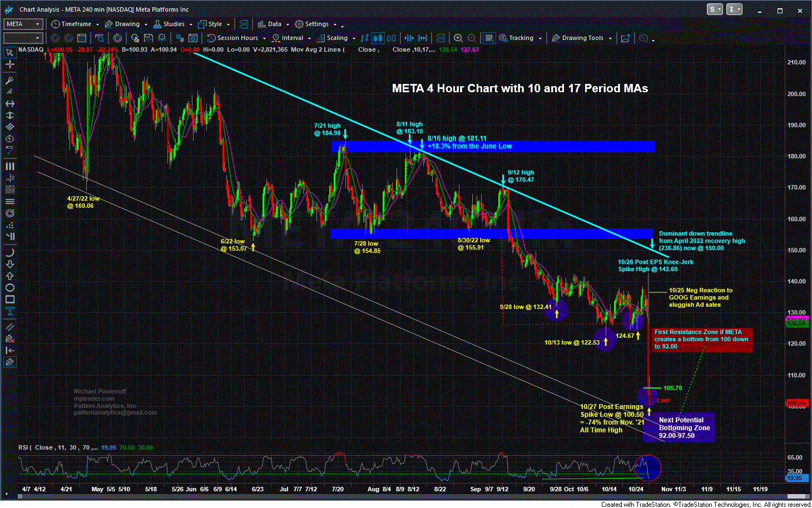Switch chart to hollow candlestick style
Image resolution: width=812 pixels, height=508 pixels.
[x=391, y=38]
